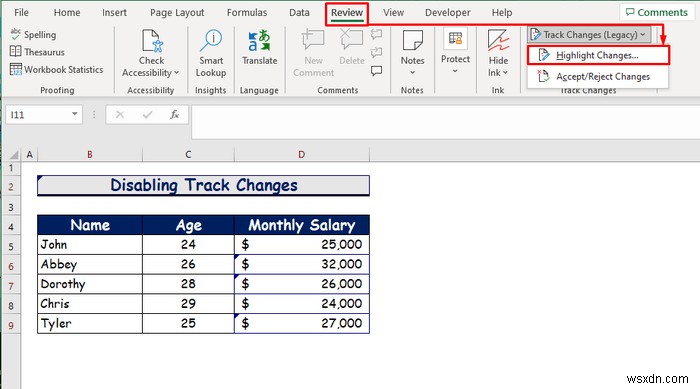Choose Accept/Reject Changes menu entry
Screen dimensions: 700x389
pyautogui.click(x=598, y=76)
